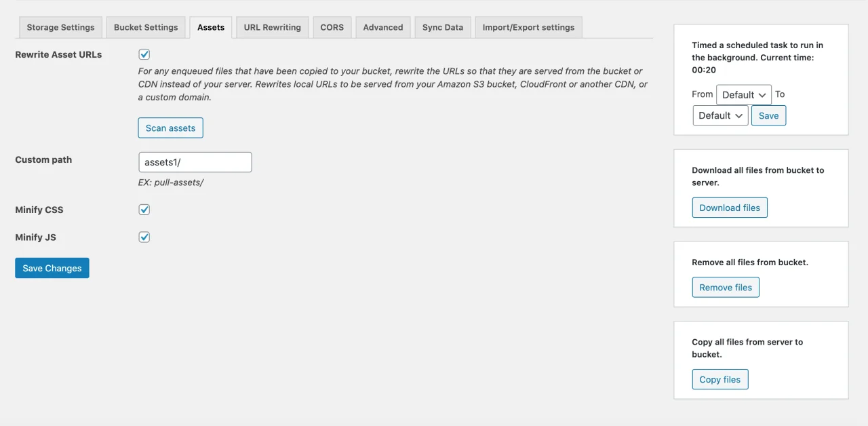This screenshot has width=868, height=426.
Task: Uncheck the Rewrite Asset URLs checkbox
Action: click(x=144, y=54)
